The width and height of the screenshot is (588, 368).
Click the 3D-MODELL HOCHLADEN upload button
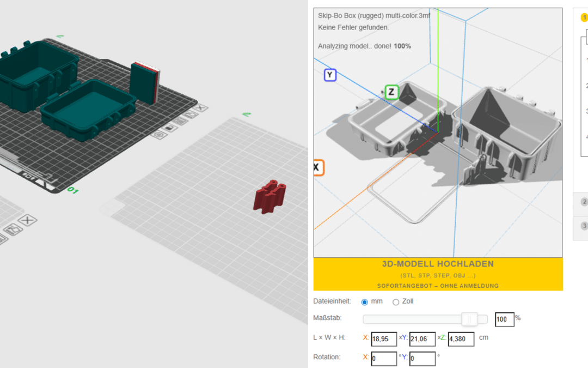pos(438,274)
